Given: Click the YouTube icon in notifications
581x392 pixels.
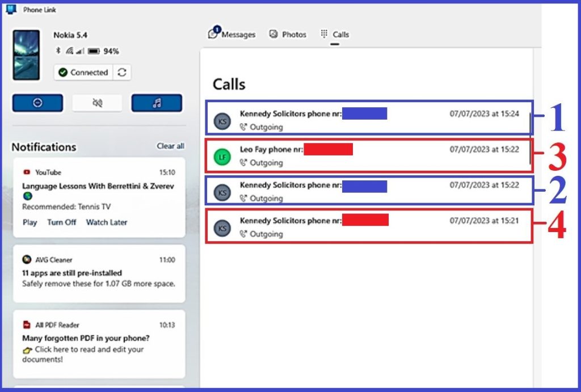Looking at the screenshot, I should coord(26,172).
